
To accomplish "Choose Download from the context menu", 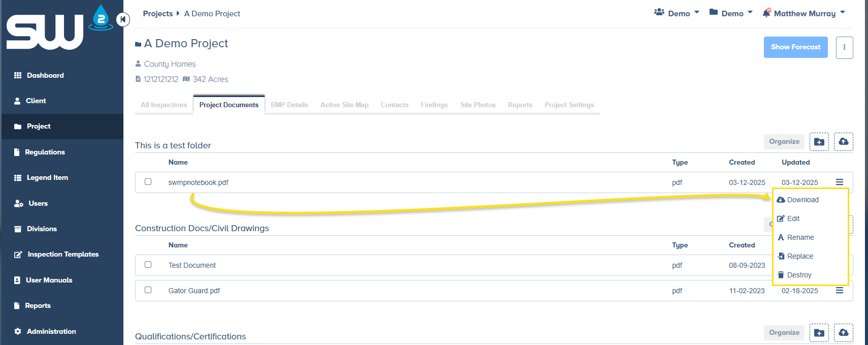I will [802, 200].
